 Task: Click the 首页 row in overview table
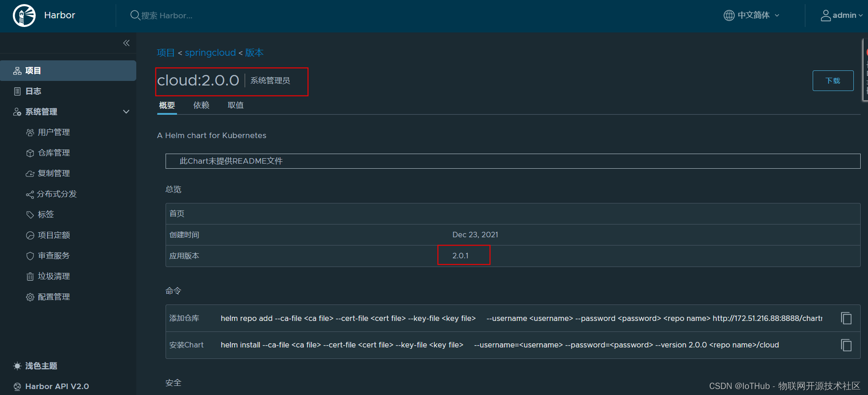pyautogui.click(x=513, y=214)
